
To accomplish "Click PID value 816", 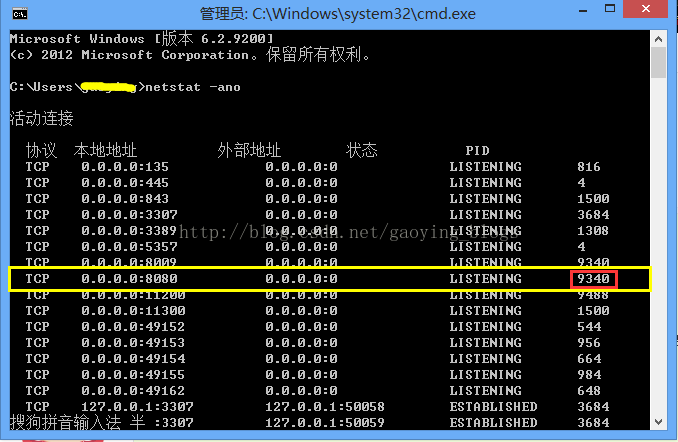I will click(588, 167).
